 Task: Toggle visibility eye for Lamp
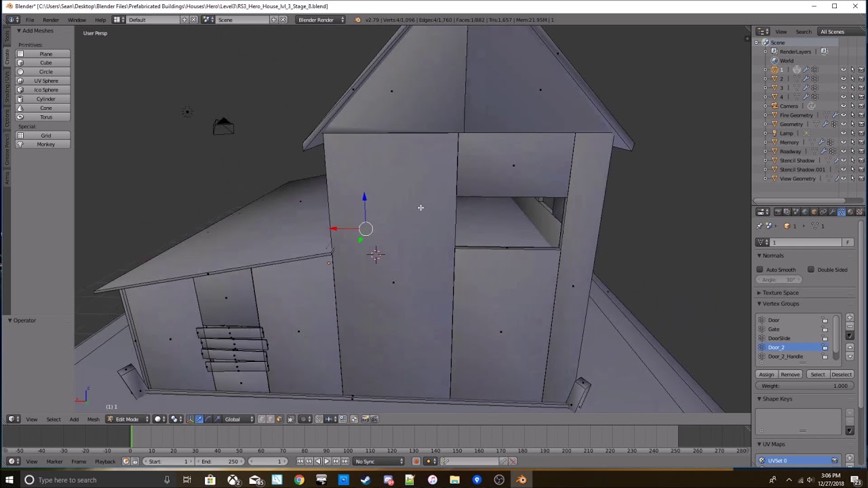click(844, 133)
